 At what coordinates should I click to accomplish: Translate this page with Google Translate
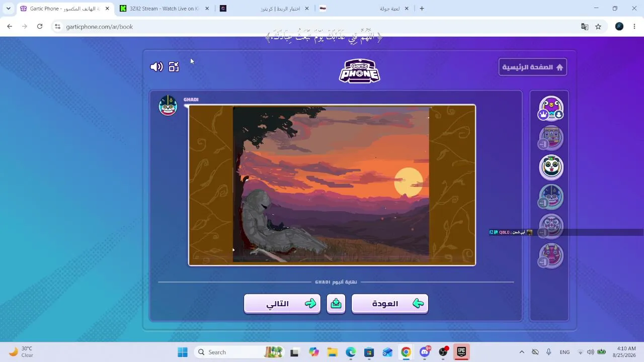point(585,27)
